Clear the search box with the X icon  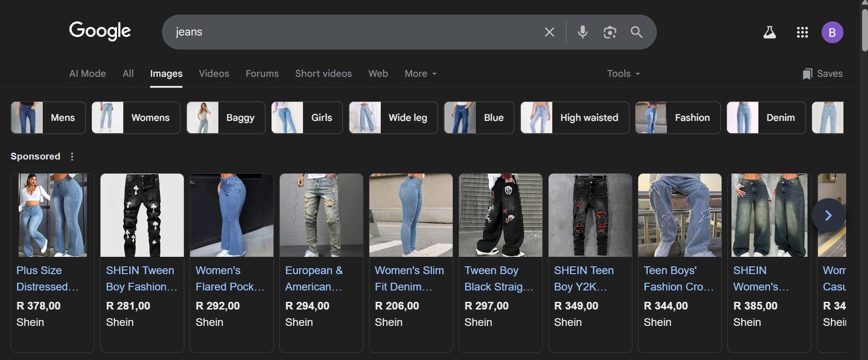[549, 32]
